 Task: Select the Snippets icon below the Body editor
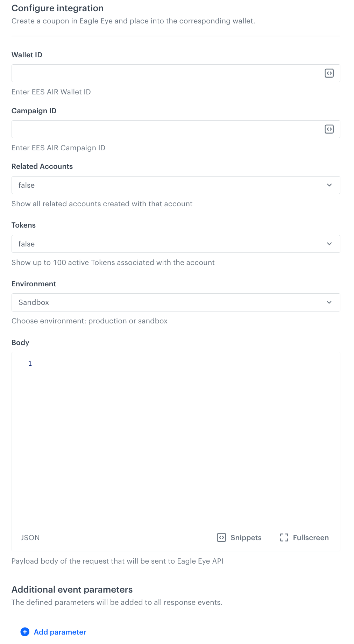tap(222, 537)
